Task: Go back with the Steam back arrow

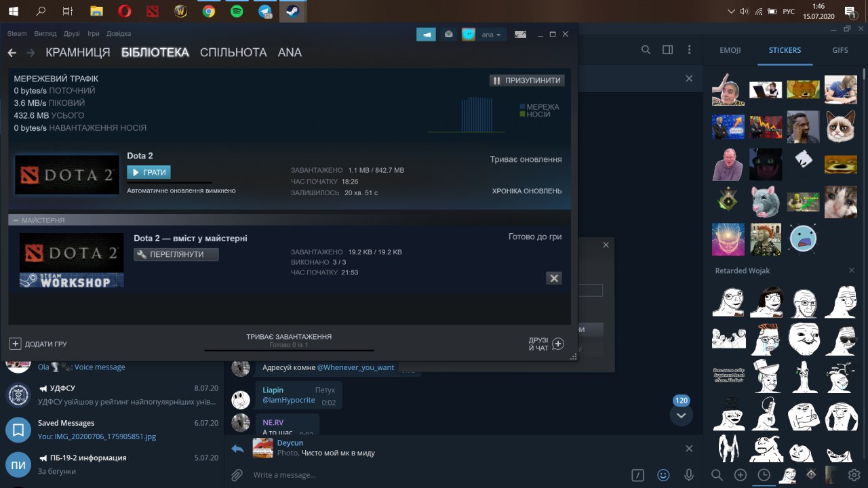Action: click(12, 53)
